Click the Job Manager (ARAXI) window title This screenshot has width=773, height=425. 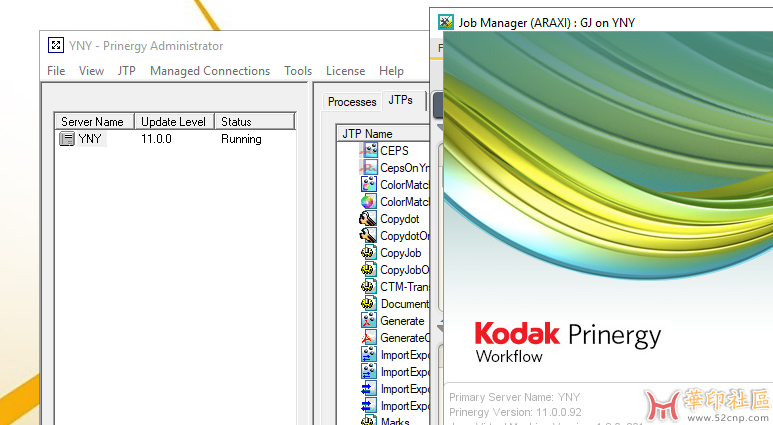tap(547, 23)
